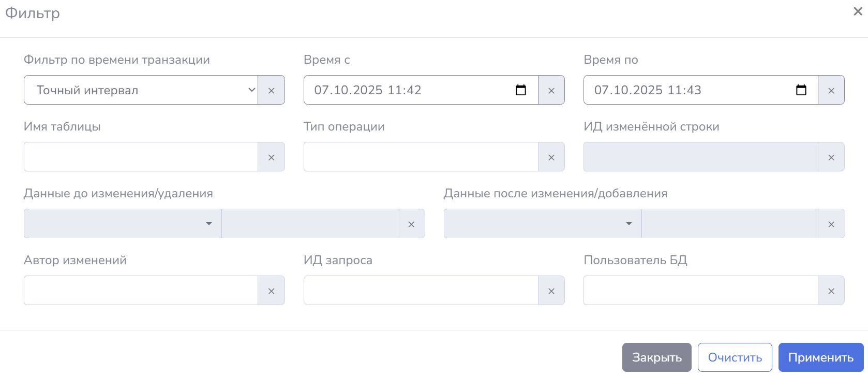The width and height of the screenshot is (868, 376).
Task: Clear the 'Время с' date field
Action: (551, 90)
